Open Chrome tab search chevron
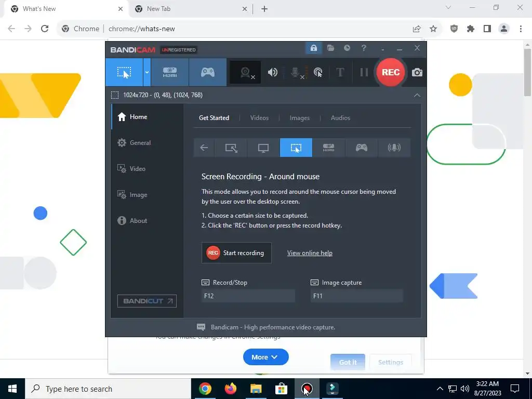The width and height of the screenshot is (532, 399). point(448,7)
